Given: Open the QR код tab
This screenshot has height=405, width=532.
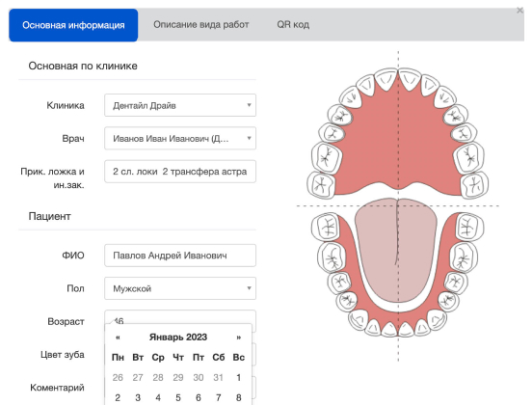Looking at the screenshot, I should (x=293, y=25).
